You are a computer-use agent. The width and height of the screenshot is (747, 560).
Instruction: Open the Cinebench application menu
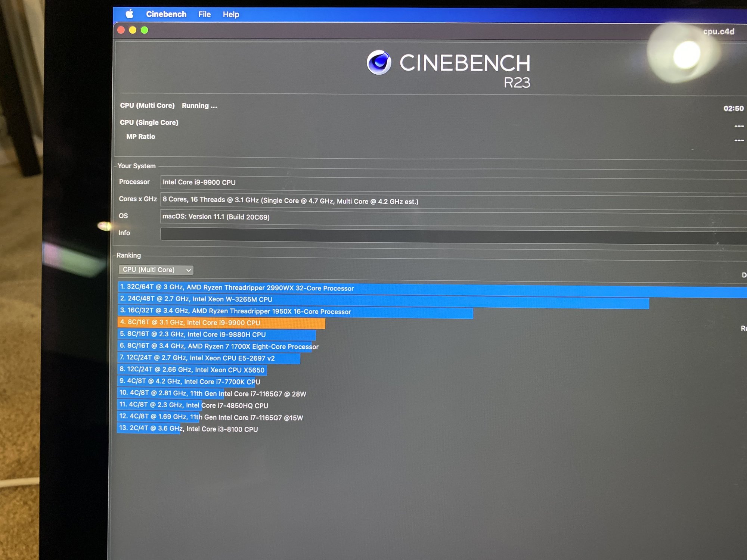click(166, 14)
